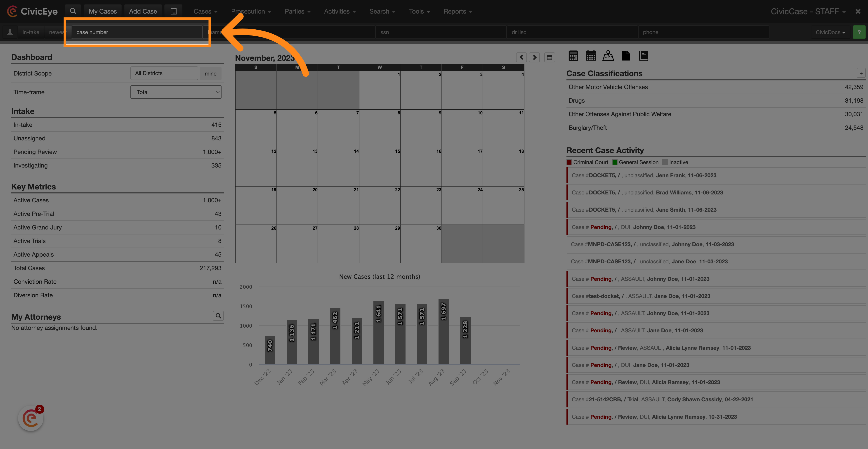The height and width of the screenshot is (449, 868).
Task: Click the CivicEye logo
Action: tap(32, 11)
